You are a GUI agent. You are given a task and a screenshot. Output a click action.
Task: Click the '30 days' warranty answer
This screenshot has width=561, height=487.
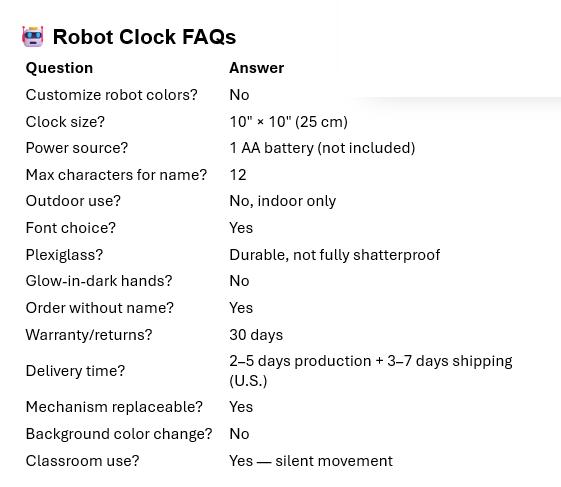tap(256, 335)
